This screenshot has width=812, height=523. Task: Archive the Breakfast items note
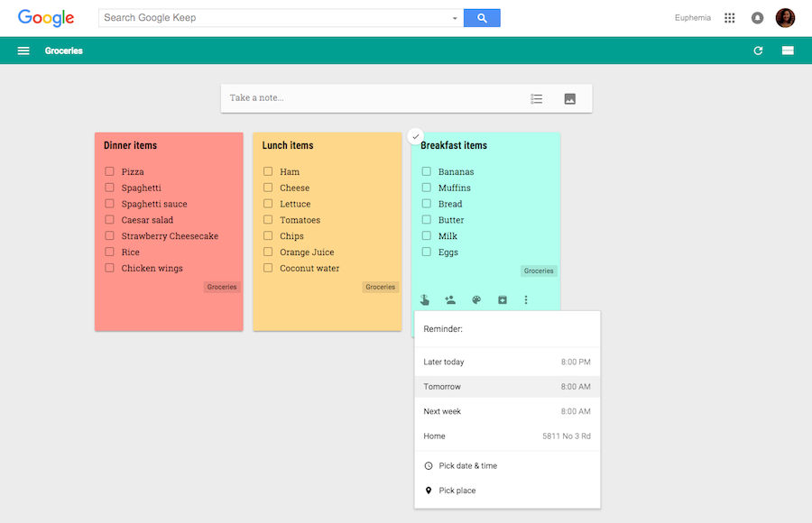click(x=503, y=300)
